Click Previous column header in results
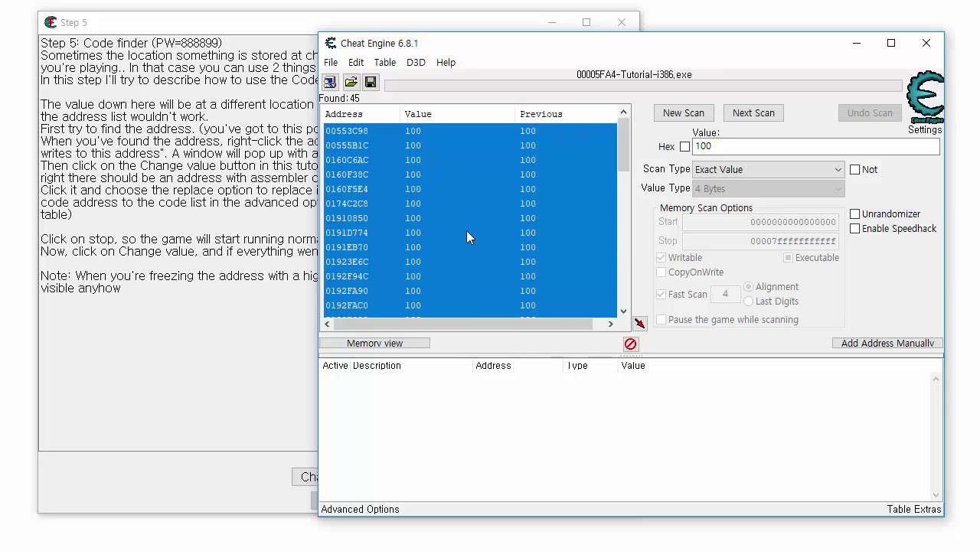The height and width of the screenshot is (551, 980). pos(567,114)
